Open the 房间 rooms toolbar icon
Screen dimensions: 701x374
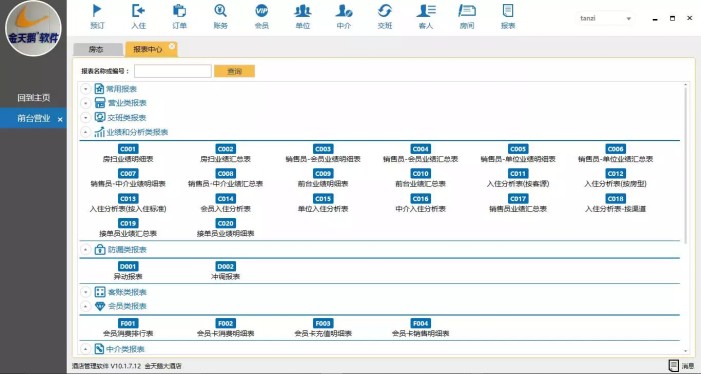click(467, 17)
